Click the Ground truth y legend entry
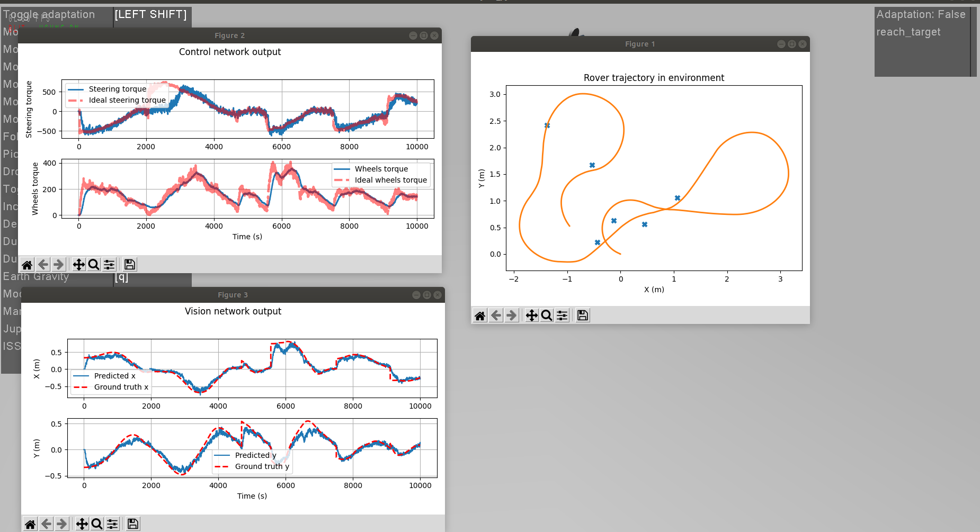The width and height of the screenshot is (980, 532). tap(252, 466)
